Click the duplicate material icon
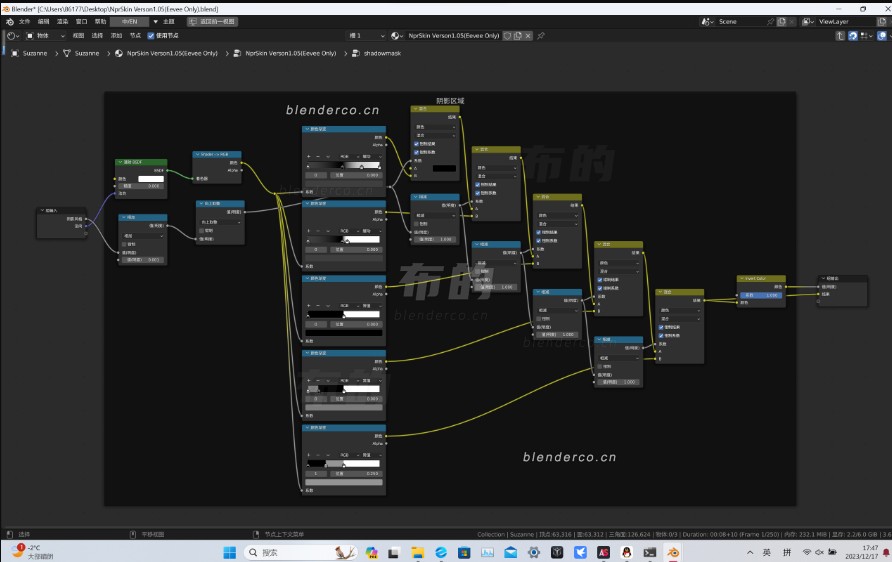 pyautogui.click(x=518, y=36)
